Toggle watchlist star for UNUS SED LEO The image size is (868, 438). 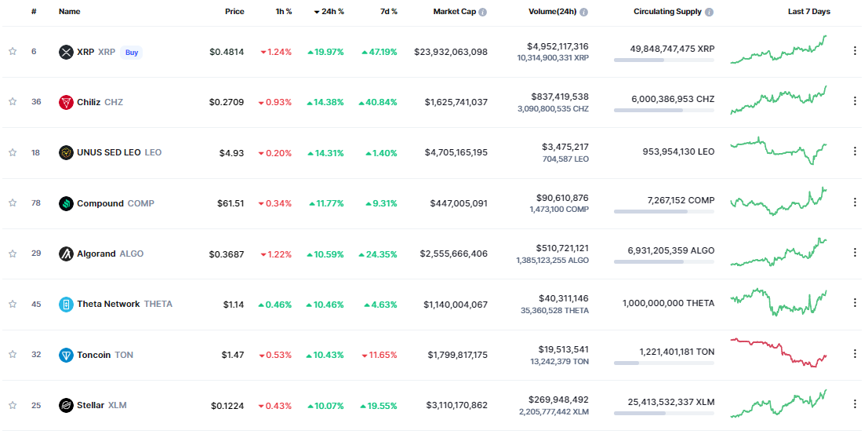coord(13,152)
